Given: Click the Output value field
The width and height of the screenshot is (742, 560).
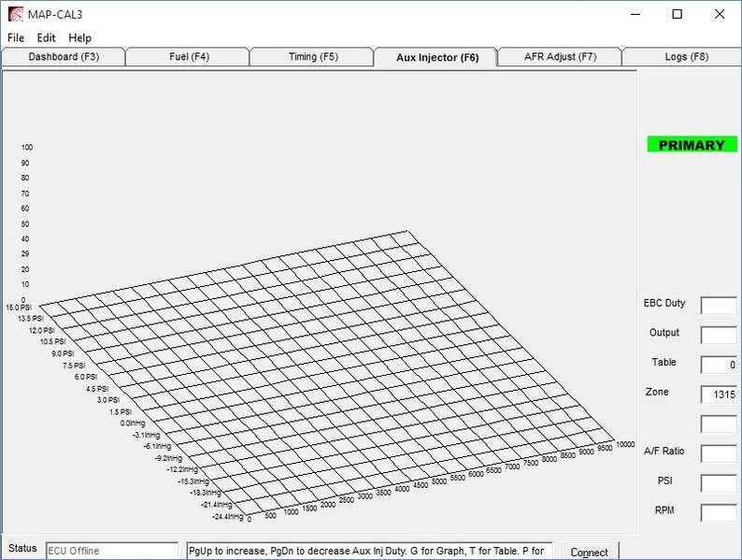Looking at the screenshot, I should click(719, 335).
